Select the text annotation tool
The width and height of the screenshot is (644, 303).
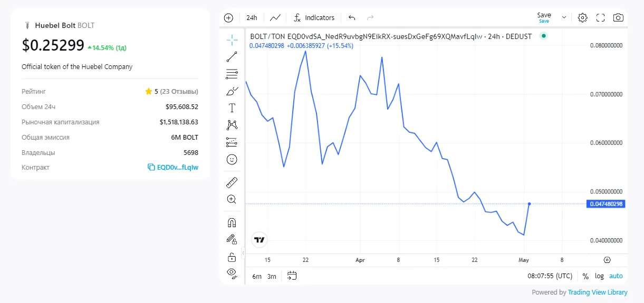click(232, 108)
